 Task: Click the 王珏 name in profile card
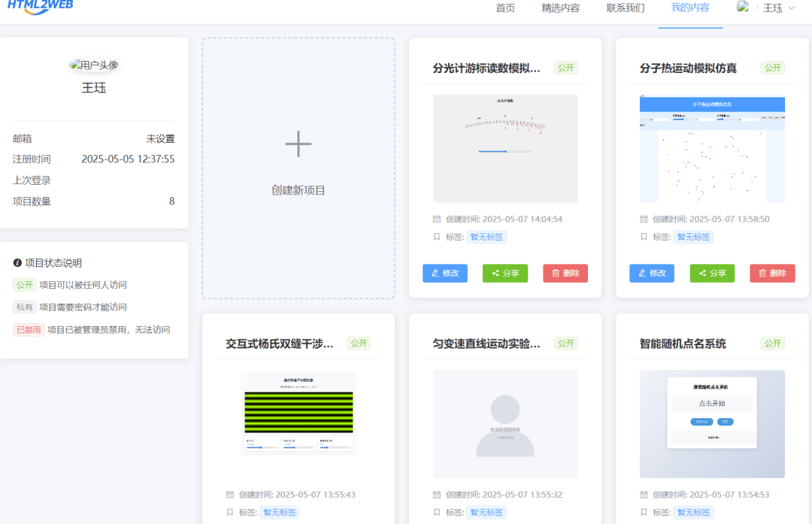click(94, 88)
